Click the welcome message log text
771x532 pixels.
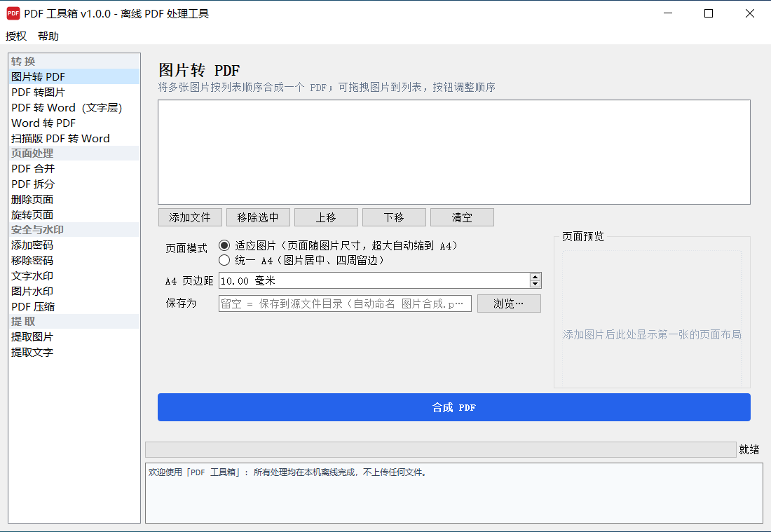[288, 472]
